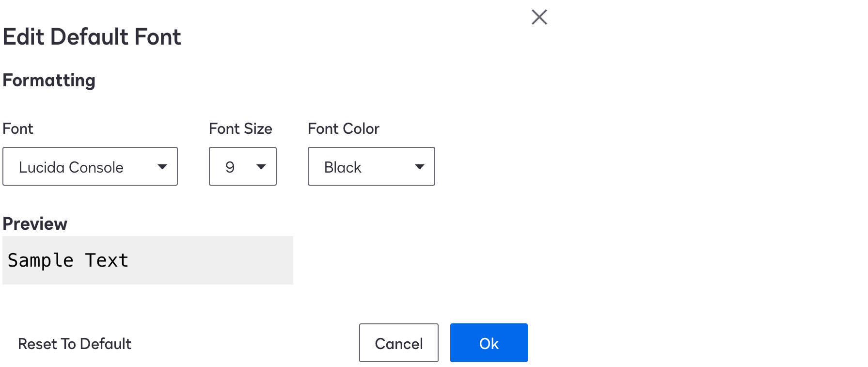Screen dimensions: 868x367
Task: Click the Preview label
Action: click(x=35, y=223)
